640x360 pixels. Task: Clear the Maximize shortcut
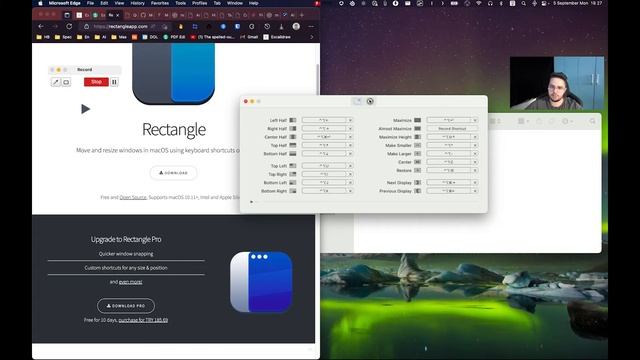tap(475, 120)
